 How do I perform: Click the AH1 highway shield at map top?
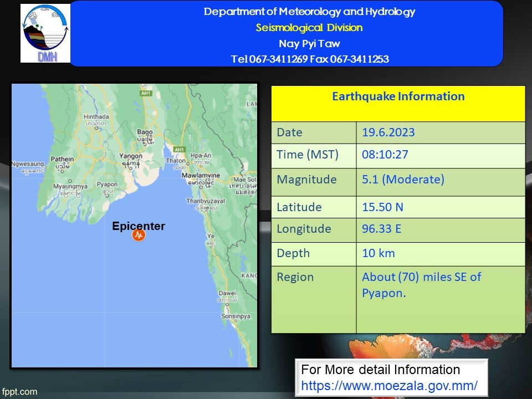coord(146,94)
